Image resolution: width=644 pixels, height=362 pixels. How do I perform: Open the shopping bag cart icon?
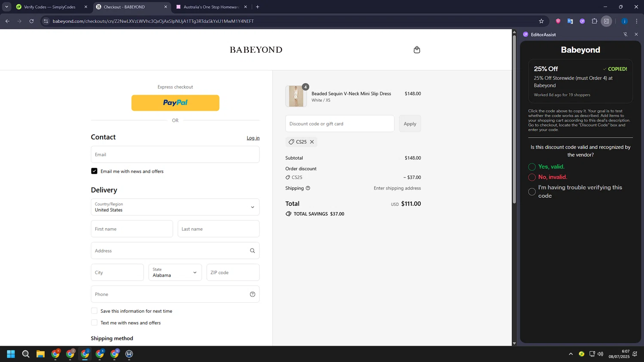click(416, 50)
